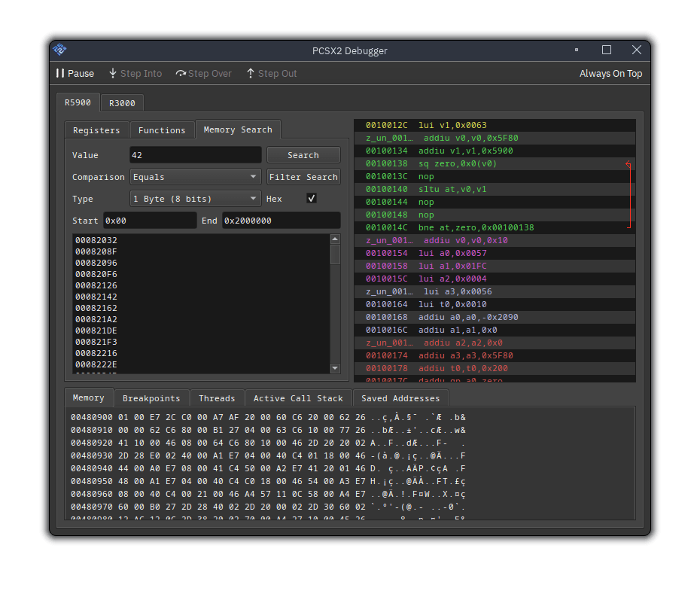This screenshot has height=594, width=700.
Task: Toggle Always On Top
Action: point(610,74)
